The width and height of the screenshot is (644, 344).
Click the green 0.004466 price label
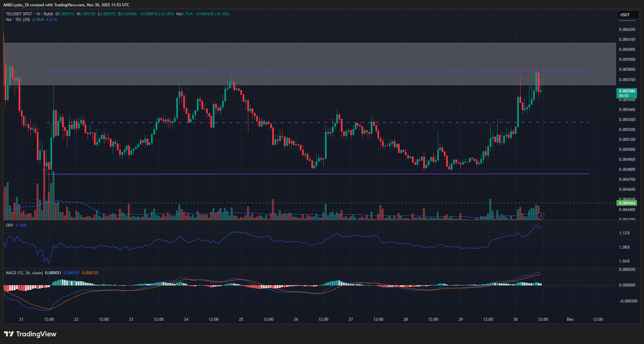[626, 203]
